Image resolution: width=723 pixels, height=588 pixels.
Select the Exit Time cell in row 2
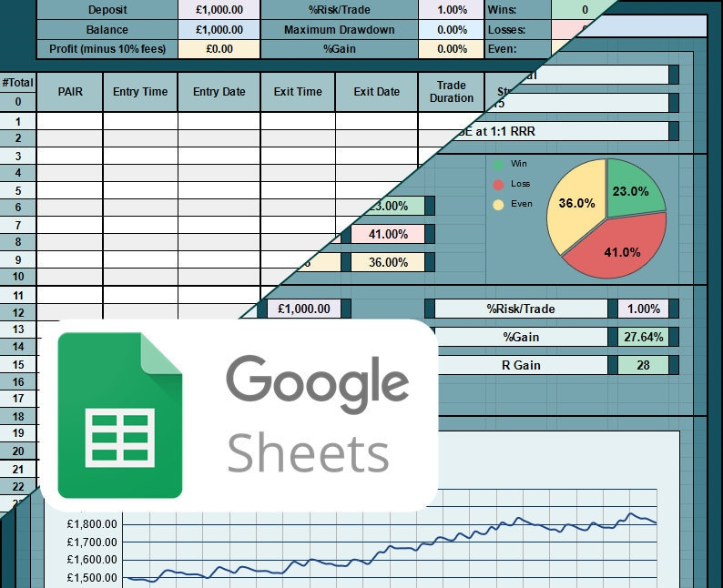(298, 138)
